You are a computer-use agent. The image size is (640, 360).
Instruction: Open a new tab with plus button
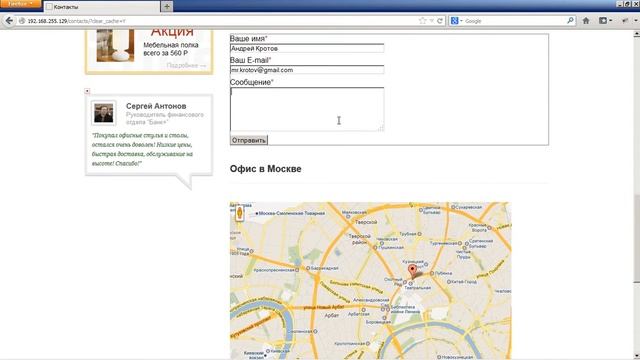pos(167,7)
